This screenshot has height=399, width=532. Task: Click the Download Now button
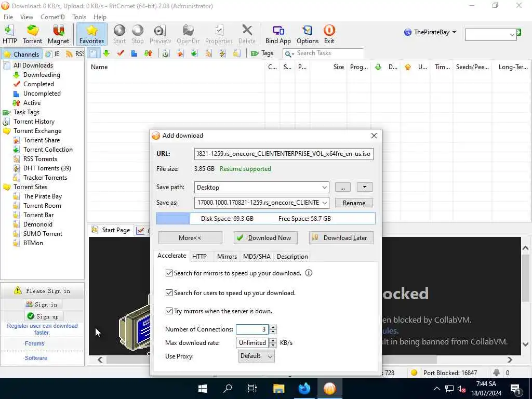click(265, 238)
